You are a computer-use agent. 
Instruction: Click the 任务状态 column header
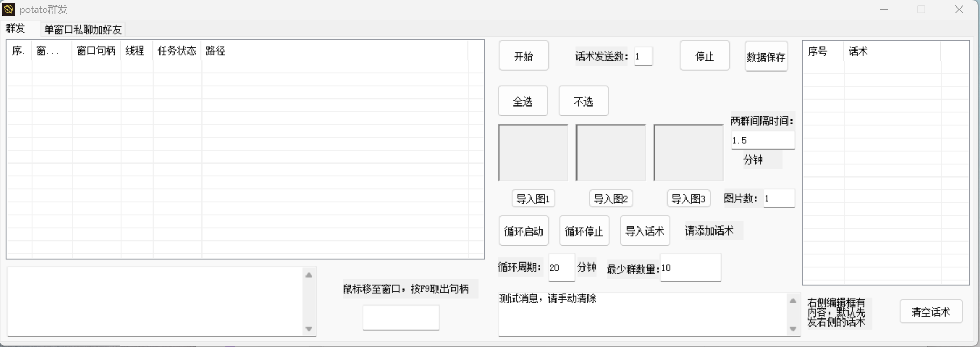coord(177,51)
